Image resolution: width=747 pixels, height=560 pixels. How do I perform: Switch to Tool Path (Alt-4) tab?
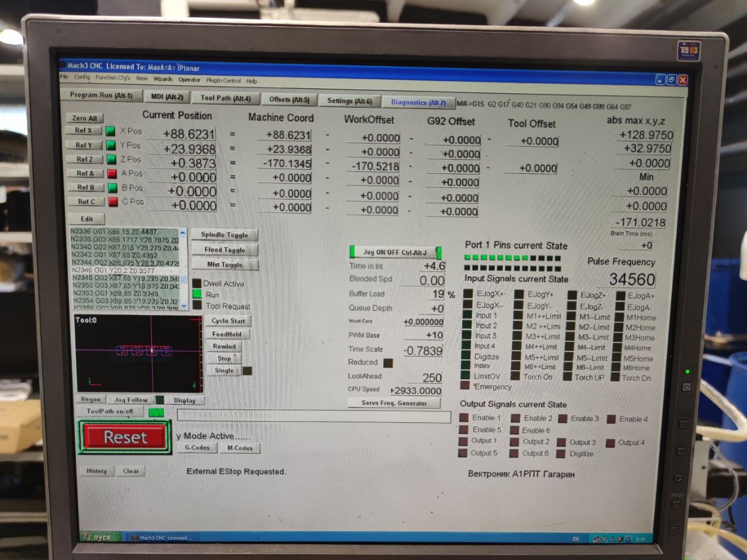[225, 99]
